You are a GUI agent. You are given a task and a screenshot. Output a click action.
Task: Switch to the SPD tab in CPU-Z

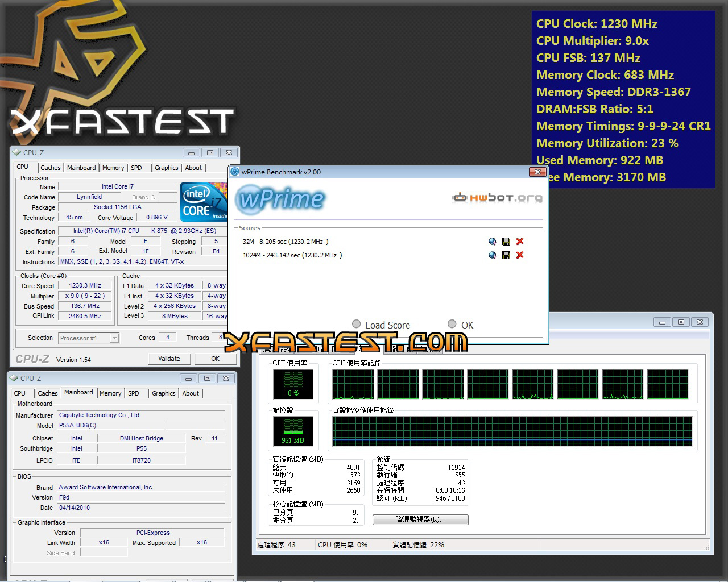[136, 168]
